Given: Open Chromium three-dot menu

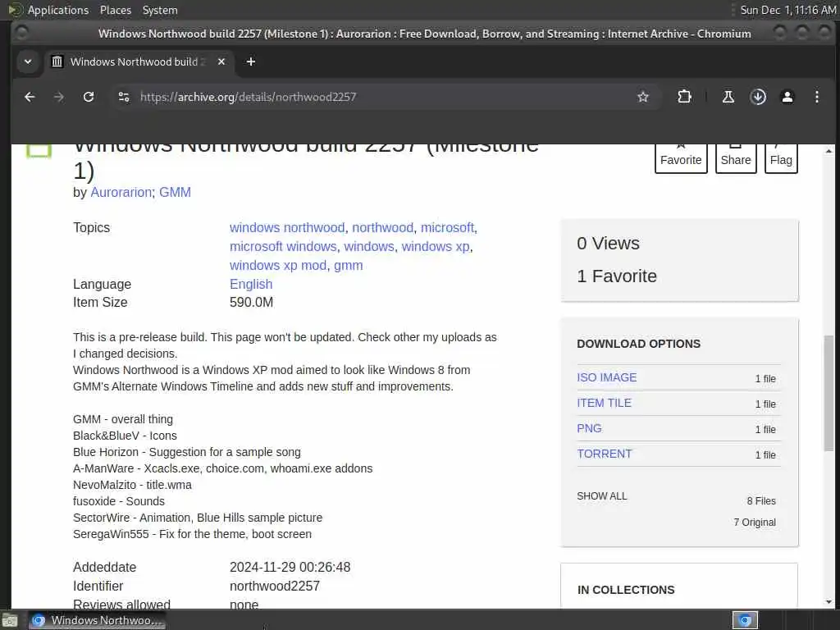Looking at the screenshot, I should click(816, 97).
